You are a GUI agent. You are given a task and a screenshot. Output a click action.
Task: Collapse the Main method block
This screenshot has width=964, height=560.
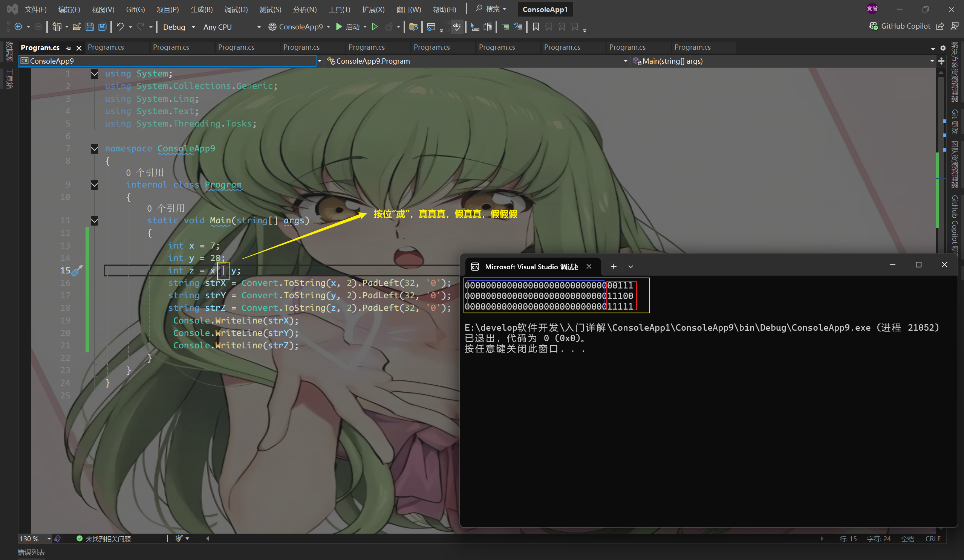[x=95, y=221]
